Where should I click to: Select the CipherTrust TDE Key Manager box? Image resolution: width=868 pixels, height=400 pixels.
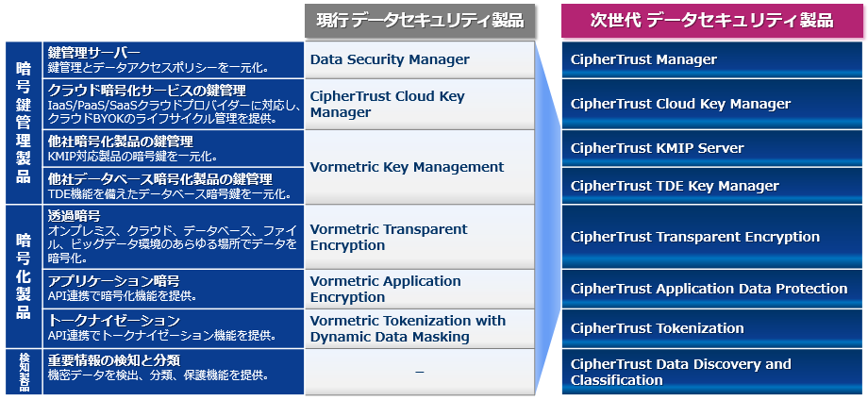pyautogui.click(x=712, y=186)
